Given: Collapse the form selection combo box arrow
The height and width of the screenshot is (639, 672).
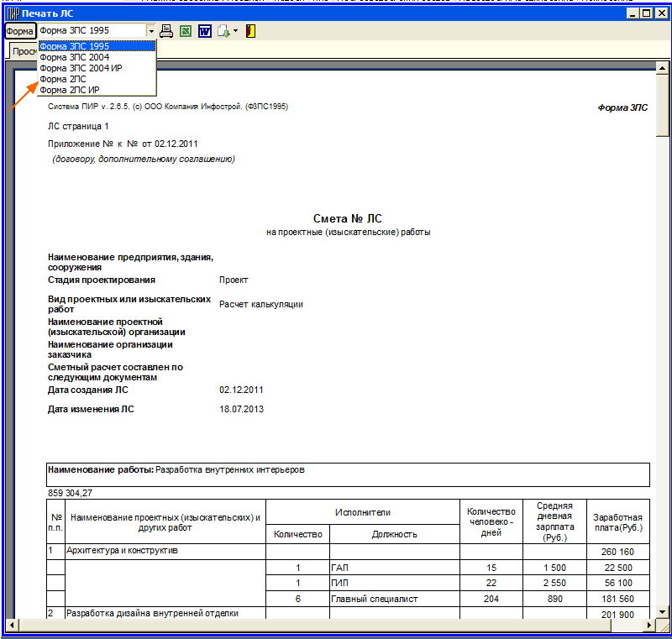Looking at the screenshot, I should point(151,31).
